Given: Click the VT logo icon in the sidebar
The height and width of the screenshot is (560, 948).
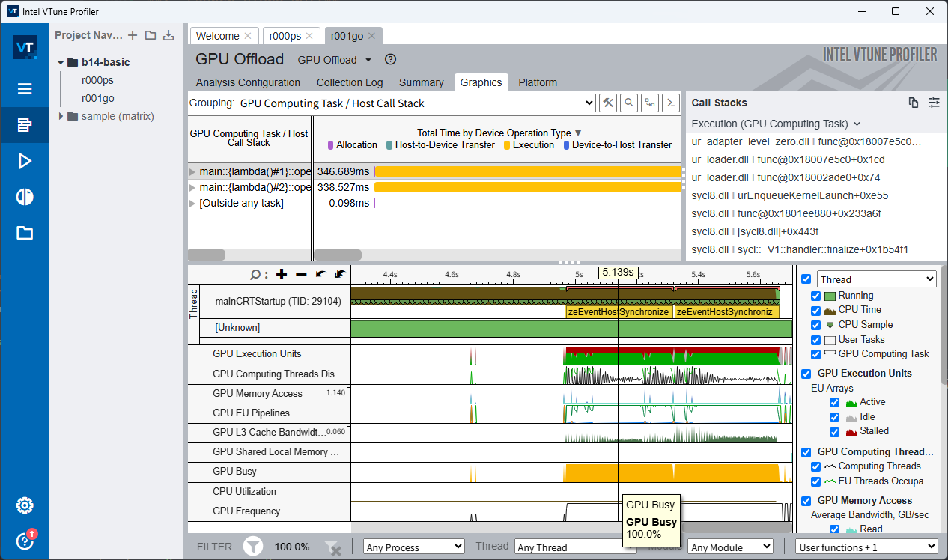Looking at the screenshot, I should pyautogui.click(x=25, y=46).
